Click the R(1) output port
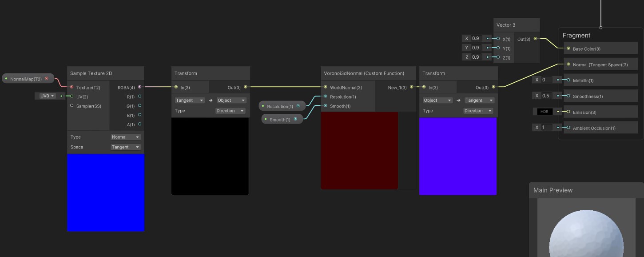Screen dimensions: 644x257 click(139, 96)
